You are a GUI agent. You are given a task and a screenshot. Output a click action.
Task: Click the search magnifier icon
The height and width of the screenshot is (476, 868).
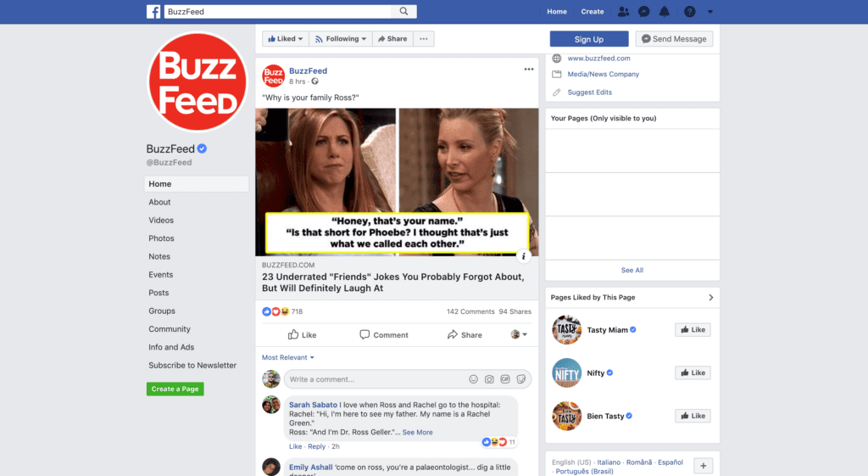[x=403, y=11]
